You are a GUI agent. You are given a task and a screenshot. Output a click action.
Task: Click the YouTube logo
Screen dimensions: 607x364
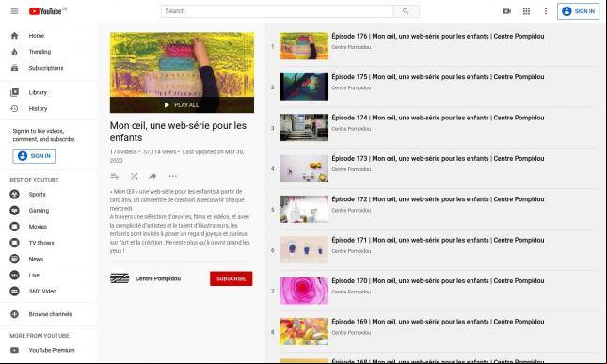pos(47,11)
